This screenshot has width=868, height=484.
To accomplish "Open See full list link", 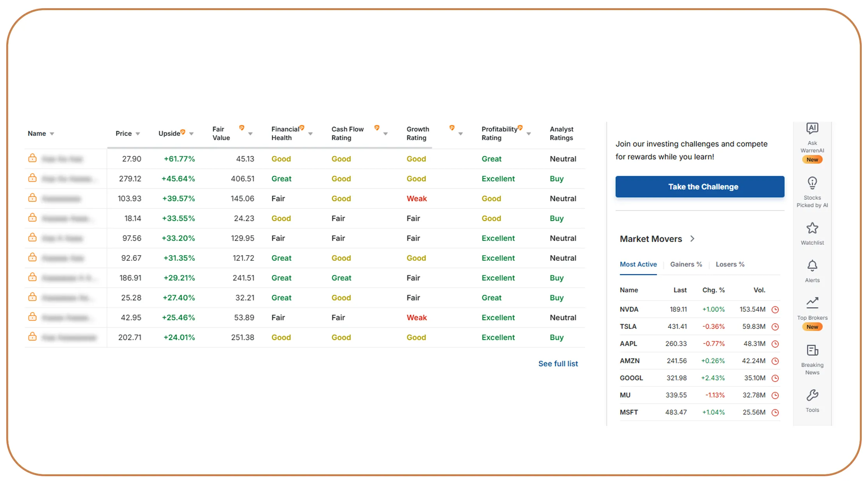I will [558, 363].
